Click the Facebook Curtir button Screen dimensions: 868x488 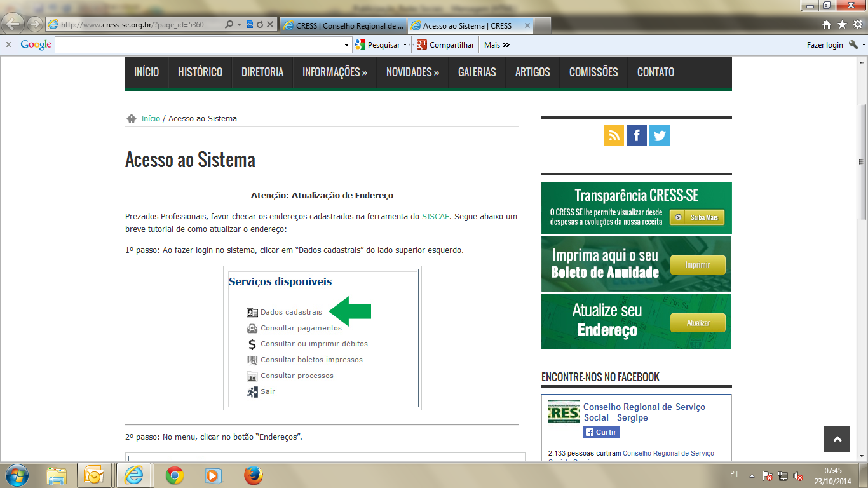601,432
